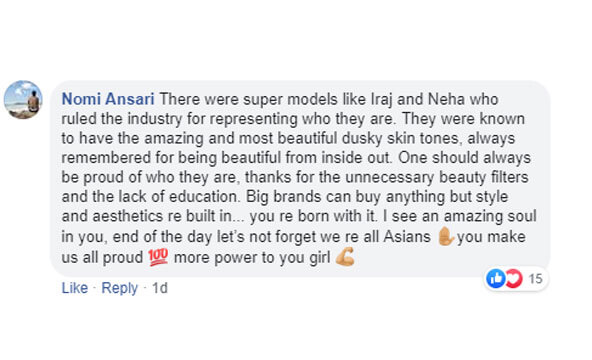Click the phrase dusky skin tones
This screenshot has width=592, height=360.
(x=401, y=138)
